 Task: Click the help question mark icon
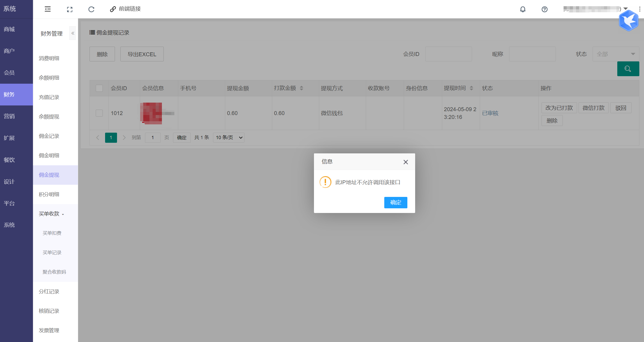544,9
